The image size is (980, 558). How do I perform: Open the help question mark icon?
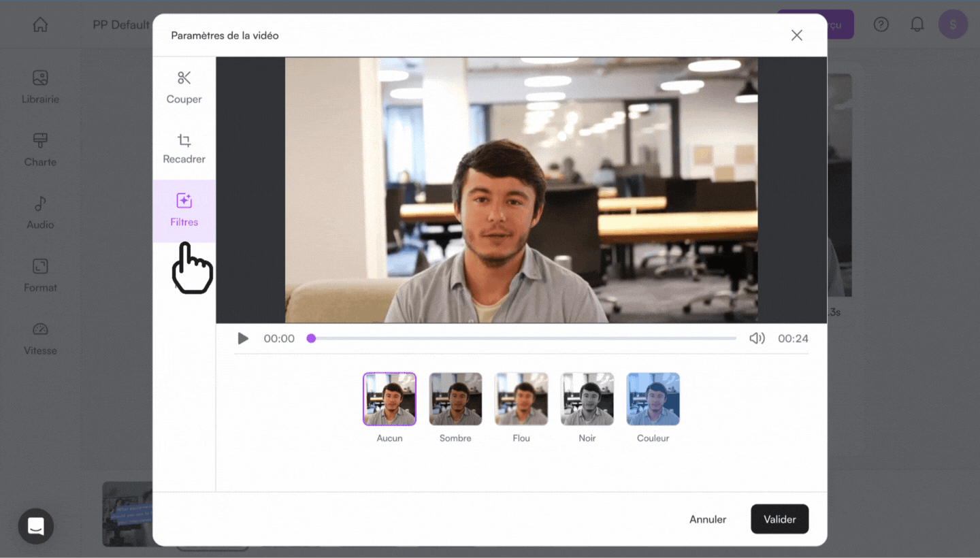click(881, 24)
